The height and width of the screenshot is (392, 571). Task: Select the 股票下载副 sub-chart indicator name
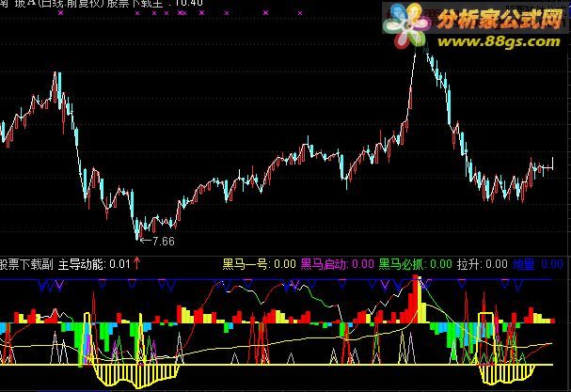(26, 264)
